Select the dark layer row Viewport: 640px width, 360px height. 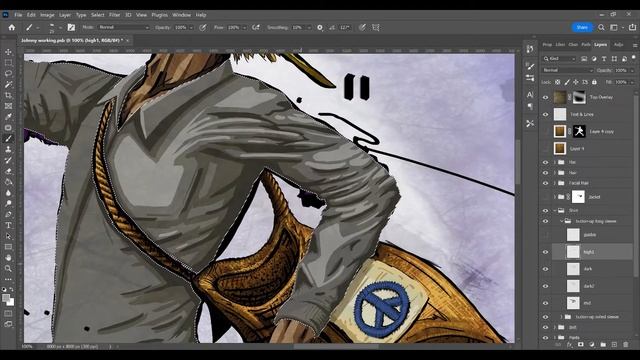[x=592, y=269]
